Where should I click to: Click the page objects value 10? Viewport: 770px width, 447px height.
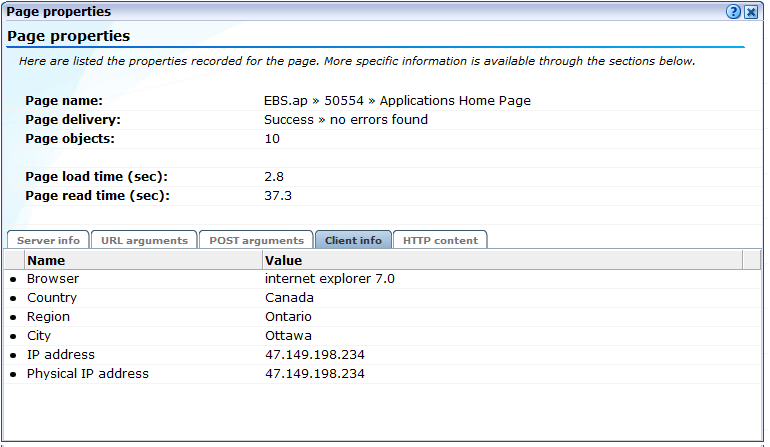click(x=272, y=139)
